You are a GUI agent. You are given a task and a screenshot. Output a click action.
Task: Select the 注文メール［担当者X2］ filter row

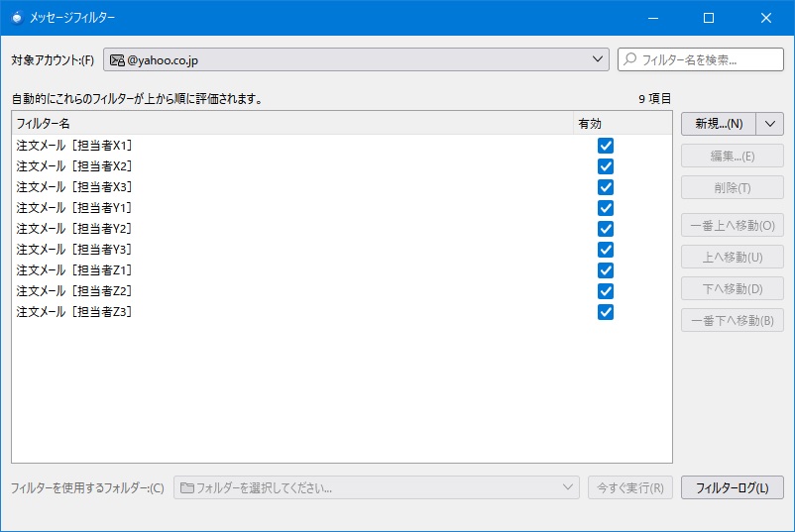75,166
